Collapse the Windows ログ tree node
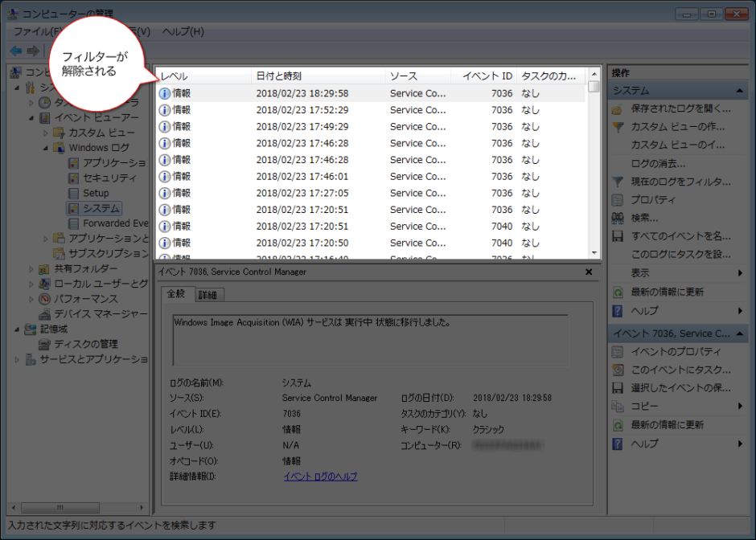The image size is (756, 540). (46, 148)
